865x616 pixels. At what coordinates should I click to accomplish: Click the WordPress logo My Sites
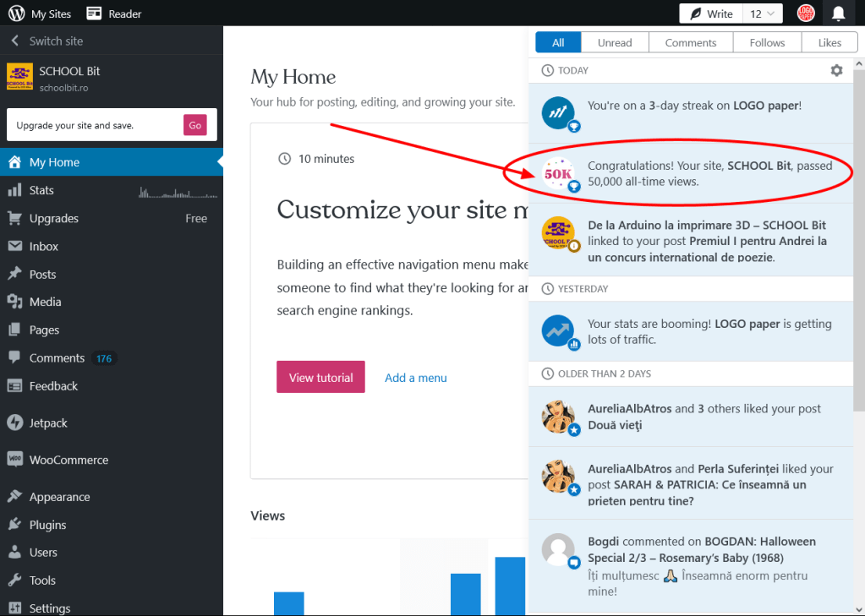click(x=15, y=14)
